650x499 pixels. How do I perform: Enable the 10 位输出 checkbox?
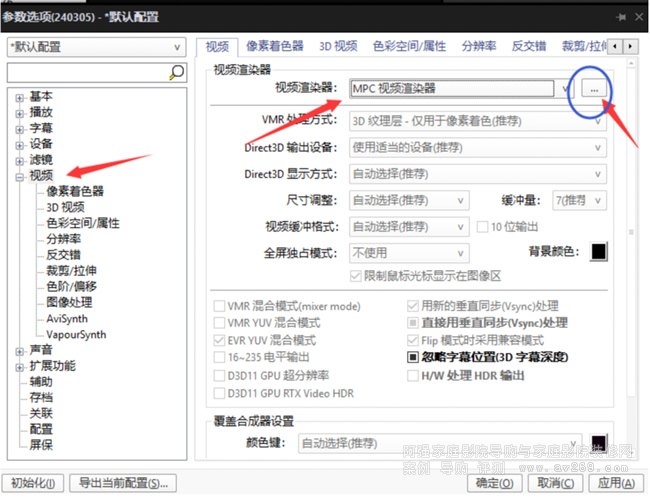482,226
